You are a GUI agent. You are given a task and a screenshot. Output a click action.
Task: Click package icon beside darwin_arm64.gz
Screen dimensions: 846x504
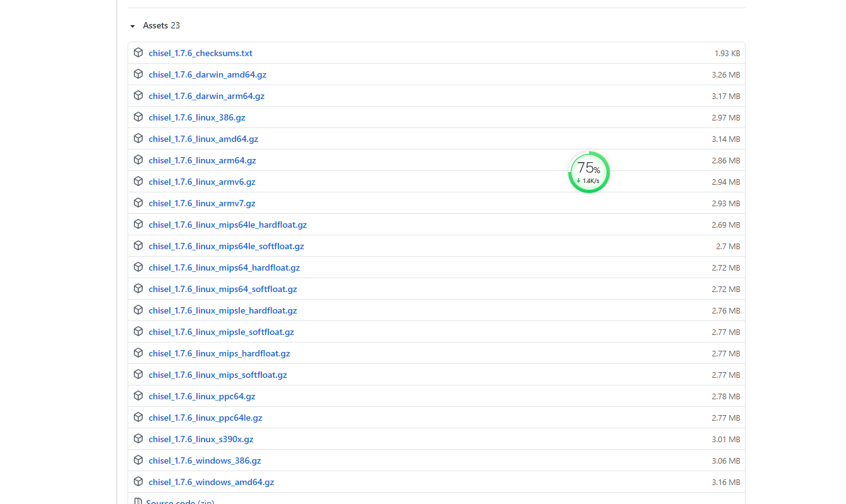[138, 96]
